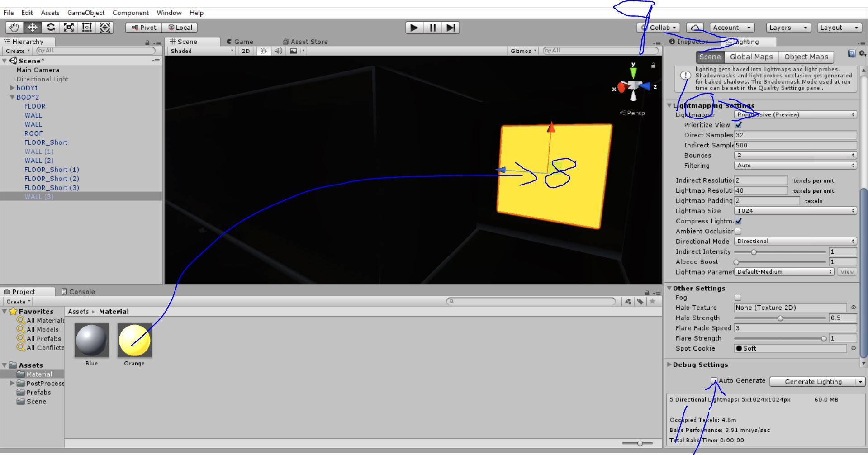
Task: Open the Layers dropdown button
Action: (x=788, y=28)
